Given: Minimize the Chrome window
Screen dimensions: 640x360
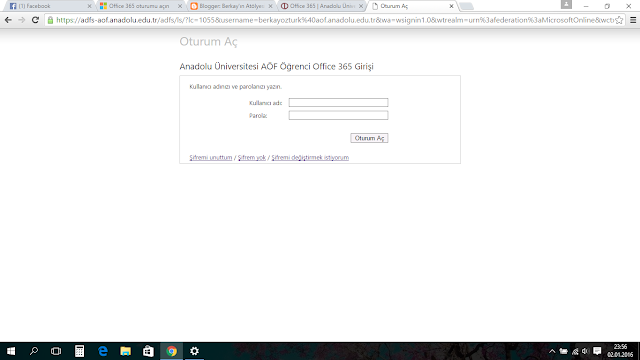Looking at the screenshot, I should point(586,6).
